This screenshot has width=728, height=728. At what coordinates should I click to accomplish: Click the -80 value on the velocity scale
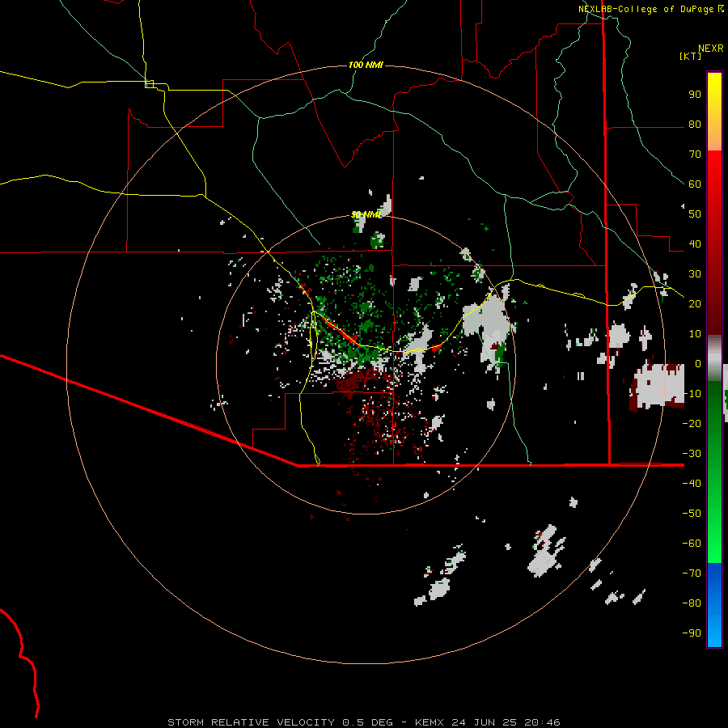coord(692,603)
